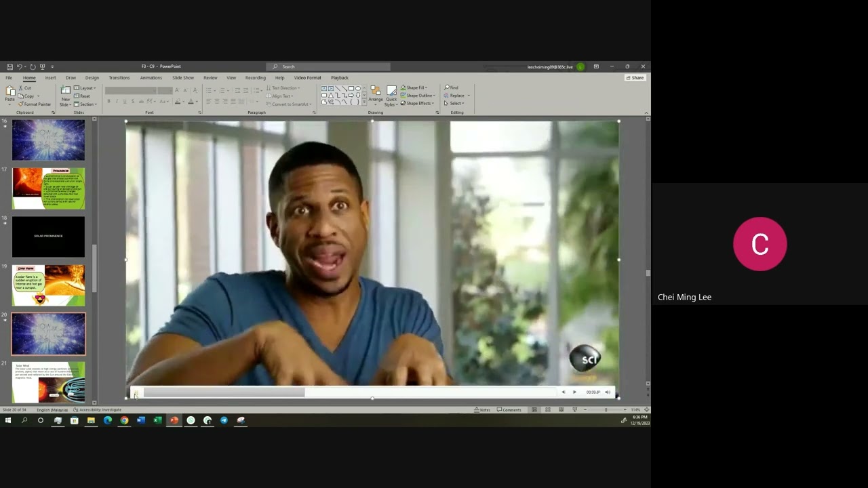The height and width of the screenshot is (488, 868).
Task: Click Replace in Editing group
Action: click(x=456, y=96)
